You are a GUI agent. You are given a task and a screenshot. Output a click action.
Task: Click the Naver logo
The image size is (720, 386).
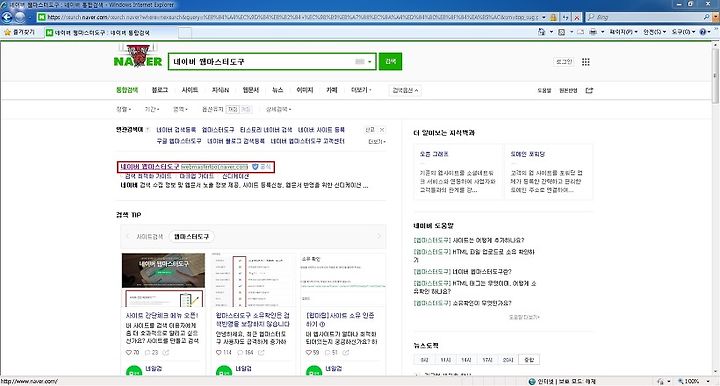coord(138,56)
